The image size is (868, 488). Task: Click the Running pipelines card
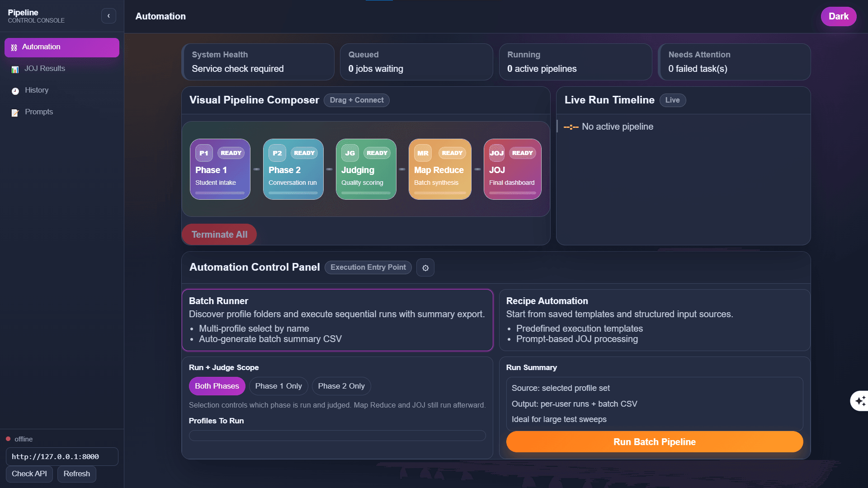[x=576, y=62]
